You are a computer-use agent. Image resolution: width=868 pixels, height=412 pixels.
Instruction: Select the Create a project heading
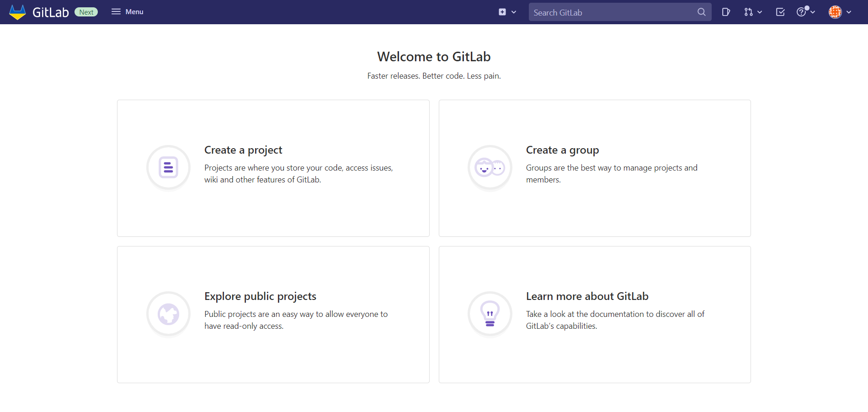[243, 150]
